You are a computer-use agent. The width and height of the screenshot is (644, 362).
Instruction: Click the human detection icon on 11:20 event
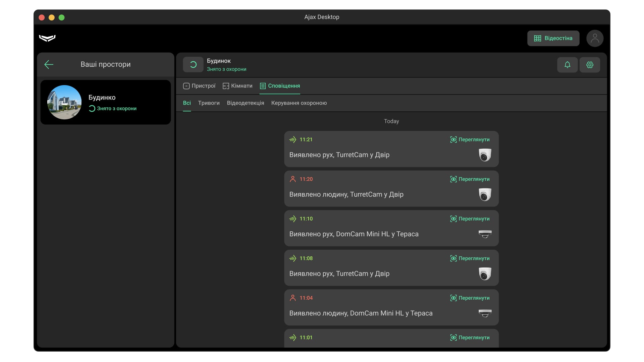[292, 179]
